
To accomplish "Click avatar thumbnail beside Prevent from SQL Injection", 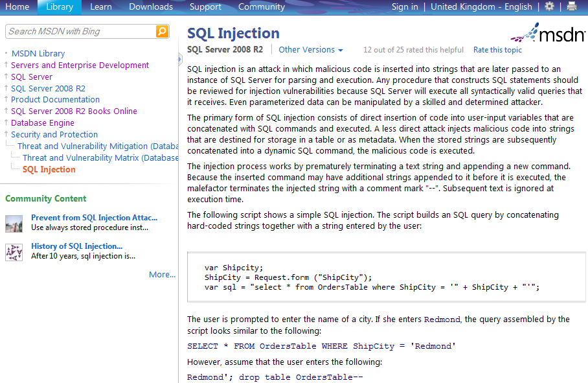I will click(x=14, y=224).
